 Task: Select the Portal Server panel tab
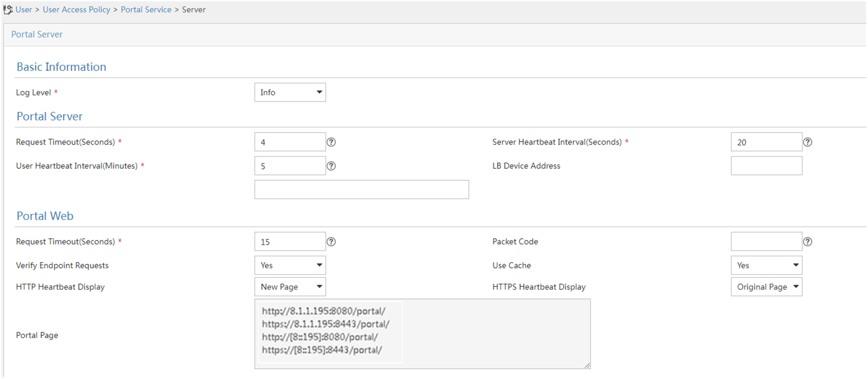coord(37,34)
